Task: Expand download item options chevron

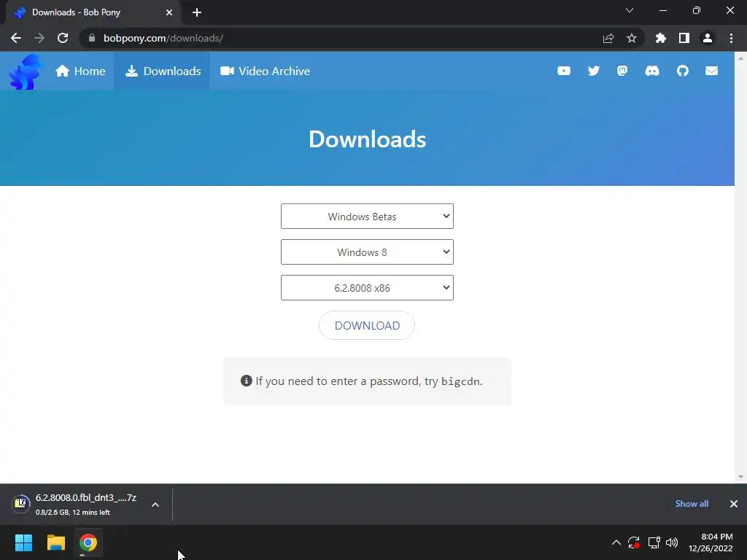Action: [155, 505]
